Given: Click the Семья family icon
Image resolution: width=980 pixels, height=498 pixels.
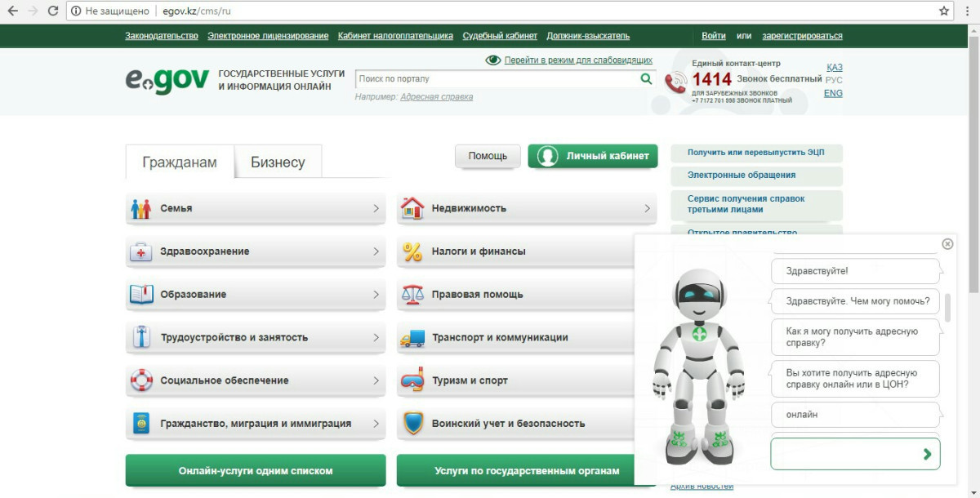Looking at the screenshot, I should click(x=141, y=209).
